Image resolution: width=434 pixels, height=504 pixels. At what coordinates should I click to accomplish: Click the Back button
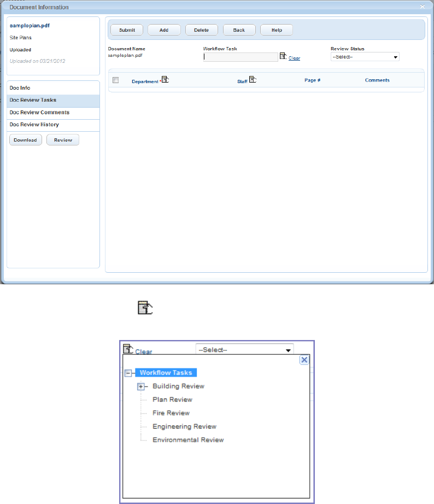click(239, 30)
